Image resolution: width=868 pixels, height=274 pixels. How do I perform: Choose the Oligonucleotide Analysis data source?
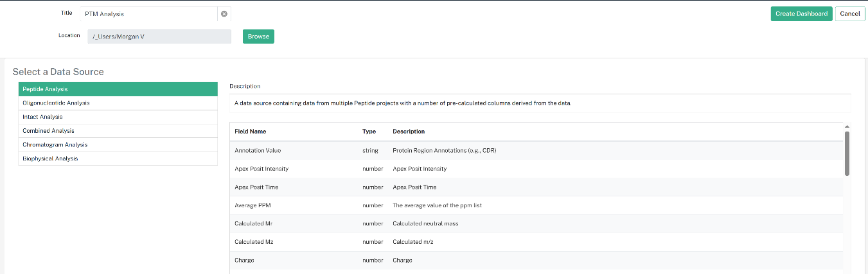(x=118, y=103)
